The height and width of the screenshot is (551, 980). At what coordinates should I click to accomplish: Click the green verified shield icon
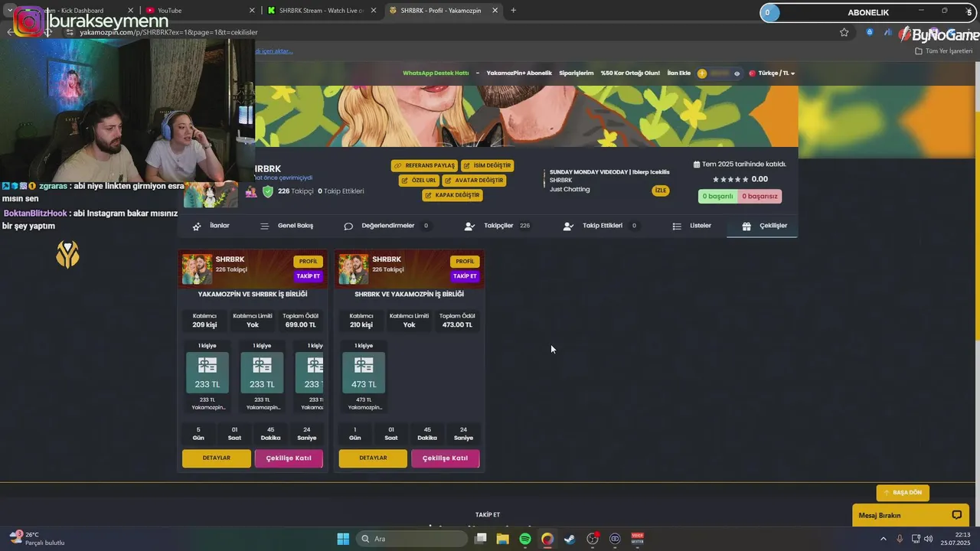(268, 191)
